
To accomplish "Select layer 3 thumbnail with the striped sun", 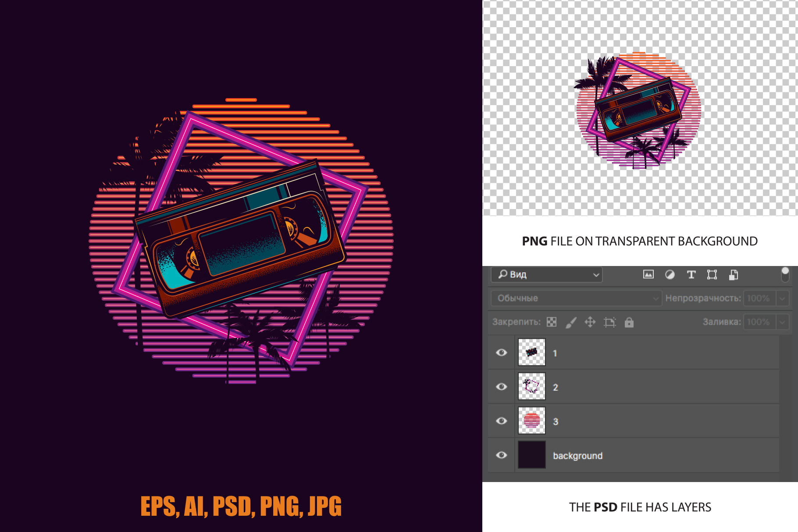I will (531, 420).
